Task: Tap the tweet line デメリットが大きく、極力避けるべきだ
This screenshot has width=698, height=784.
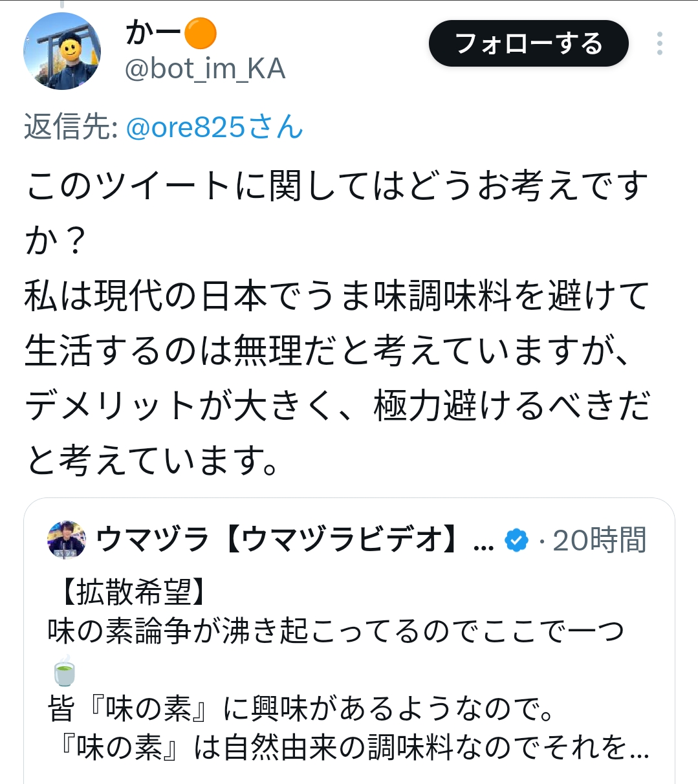Action: coord(336,406)
